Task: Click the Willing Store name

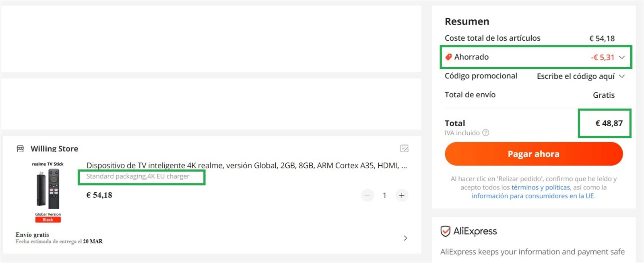Action: pos(54,149)
